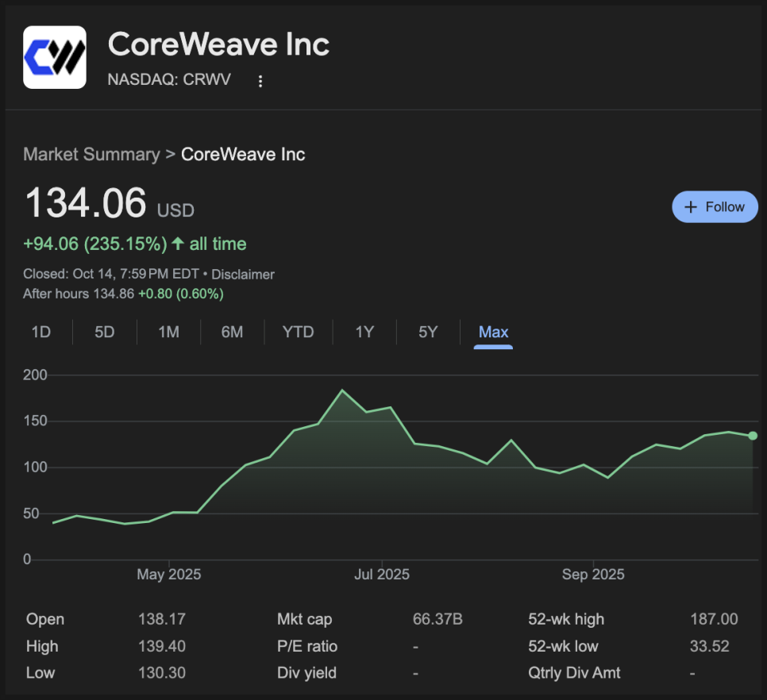Click the Sep 2025 axis label
Screen dimensions: 767x700
pyautogui.click(x=593, y=574)
